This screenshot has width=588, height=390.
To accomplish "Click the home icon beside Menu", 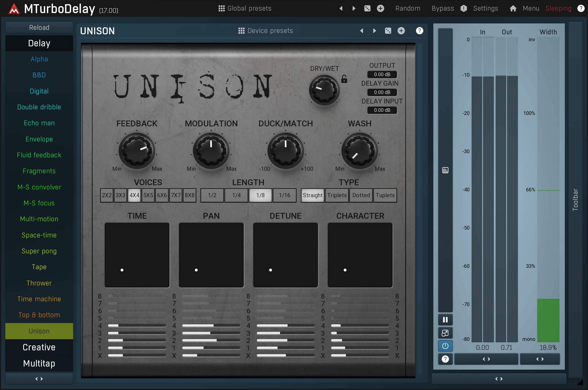I will 513,8.
